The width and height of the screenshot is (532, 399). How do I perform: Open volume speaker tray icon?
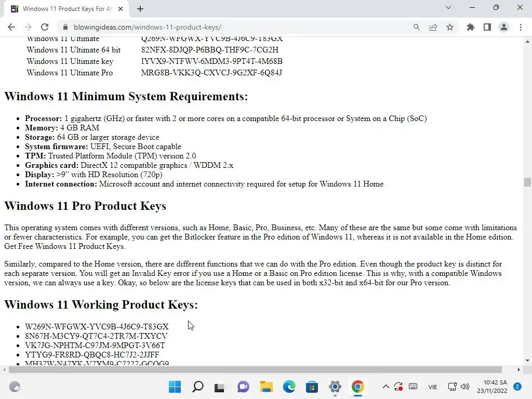464,387
